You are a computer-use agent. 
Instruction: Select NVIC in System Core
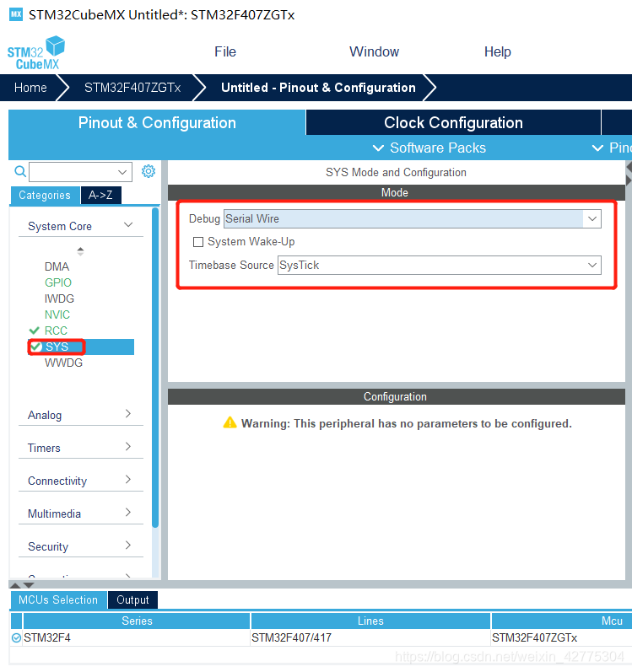pyautogui.click(x=57, y=315)
